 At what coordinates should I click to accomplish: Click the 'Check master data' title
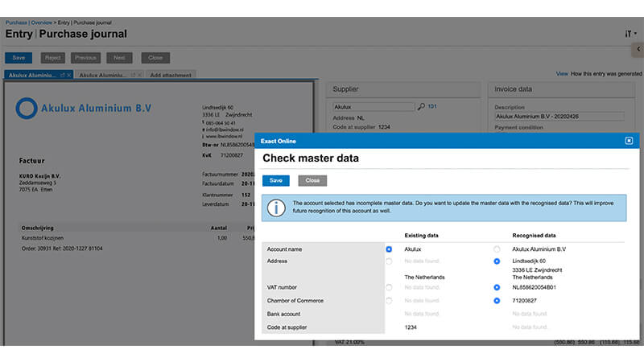(311, 158)
